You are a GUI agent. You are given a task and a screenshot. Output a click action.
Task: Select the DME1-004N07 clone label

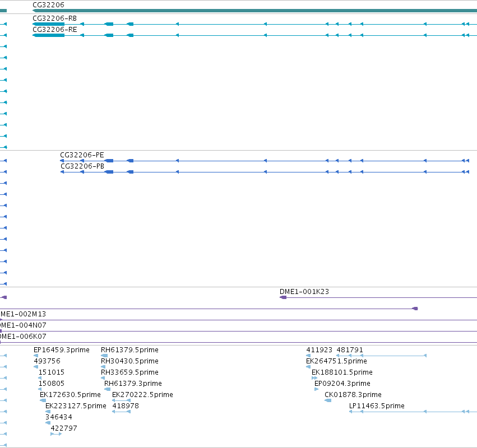click(23, 325)
